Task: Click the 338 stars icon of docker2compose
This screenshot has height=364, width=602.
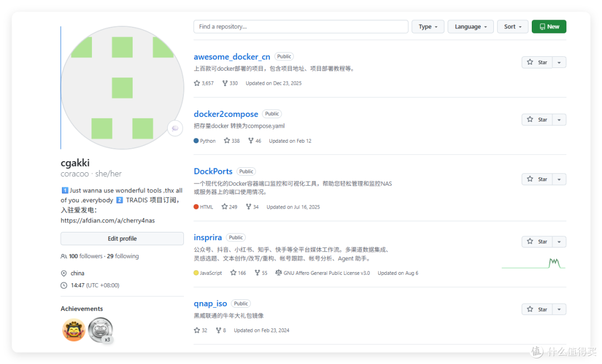Action: pyautogui.click(x=227, y=141)
